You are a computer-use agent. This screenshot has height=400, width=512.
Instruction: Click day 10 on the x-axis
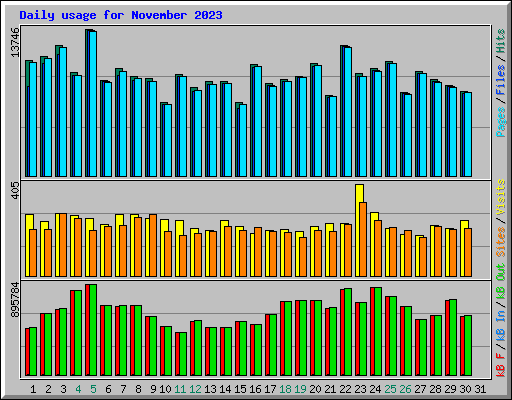165,389
